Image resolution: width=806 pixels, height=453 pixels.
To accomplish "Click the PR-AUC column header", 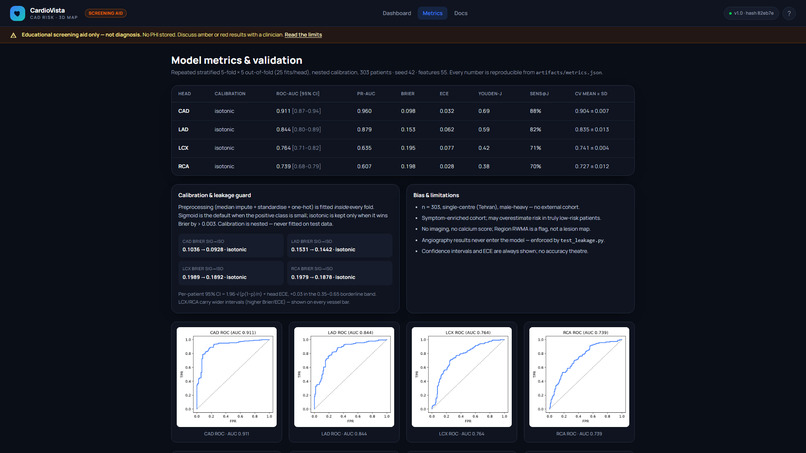I will (x=366, y=94).
